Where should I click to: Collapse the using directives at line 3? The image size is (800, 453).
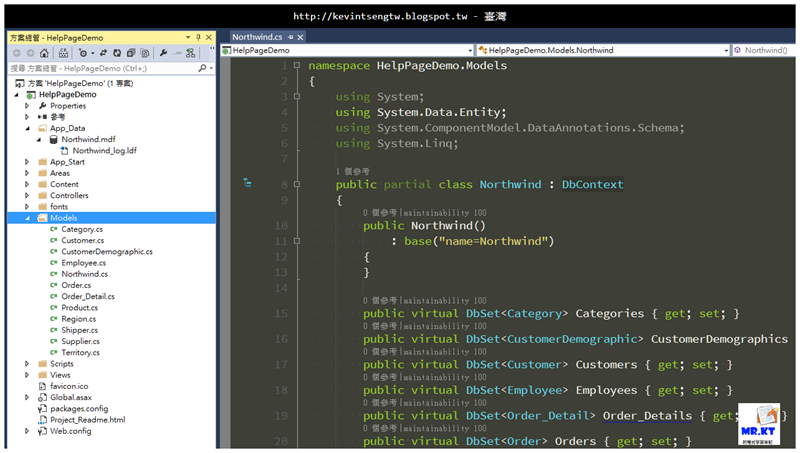coord(296,96)
